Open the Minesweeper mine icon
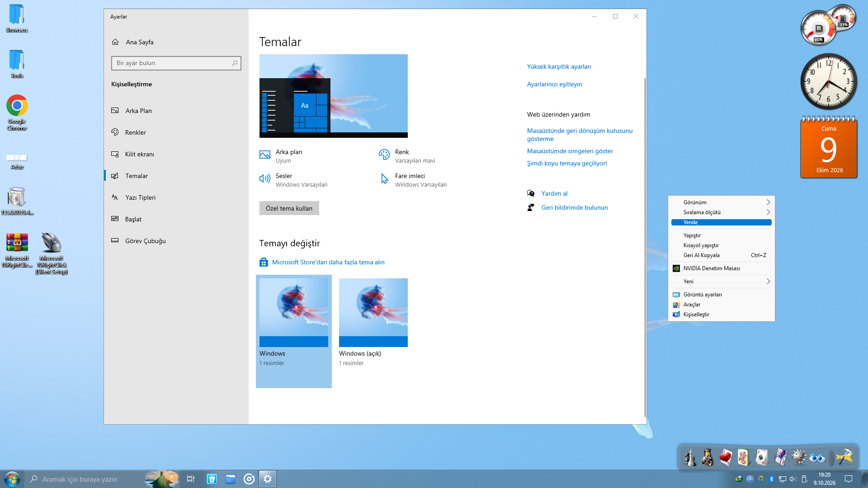This screenshot has height=488, width=868. click(799, 457)
